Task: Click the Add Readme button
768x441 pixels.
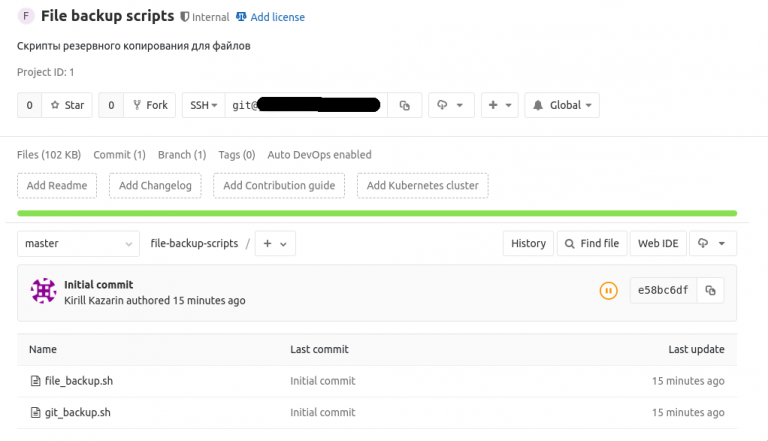Action: (x=57, y=185)
